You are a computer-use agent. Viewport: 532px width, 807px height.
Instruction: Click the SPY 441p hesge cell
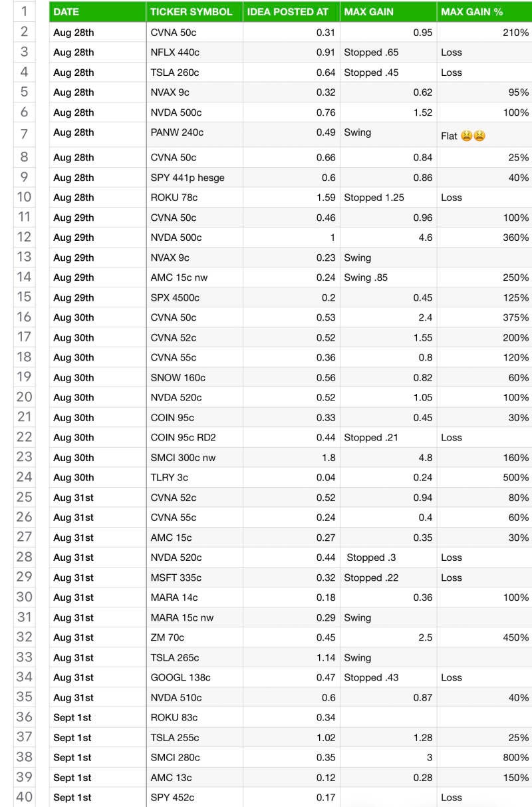point(194,178)
